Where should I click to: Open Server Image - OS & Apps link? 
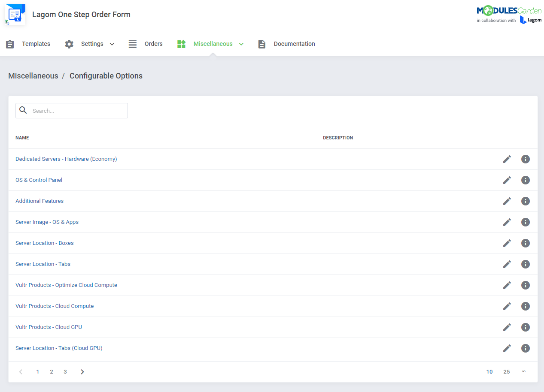[47, 222]
